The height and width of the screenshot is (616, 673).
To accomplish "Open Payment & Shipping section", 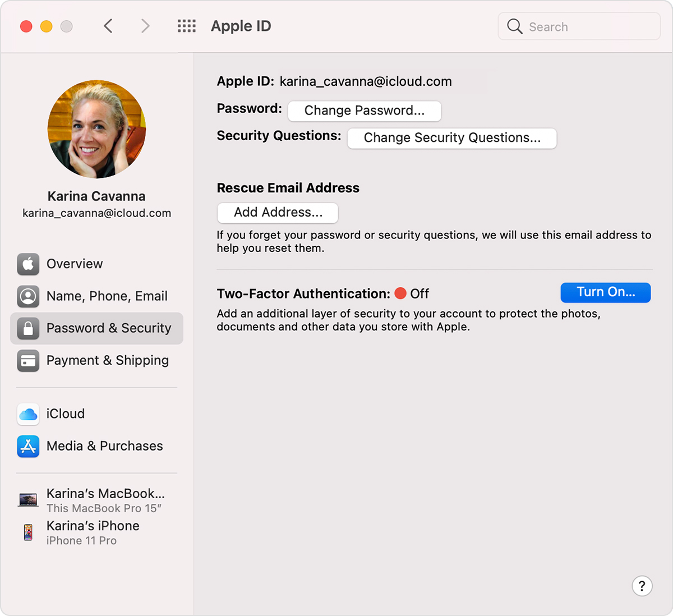I will click(x=96, y=361).
